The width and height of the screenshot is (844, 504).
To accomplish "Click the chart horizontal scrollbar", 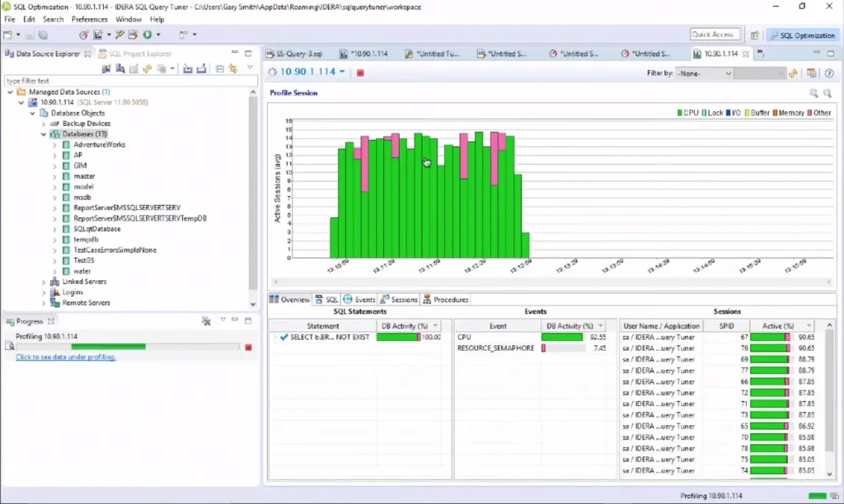I will click(x=552, y=282).
